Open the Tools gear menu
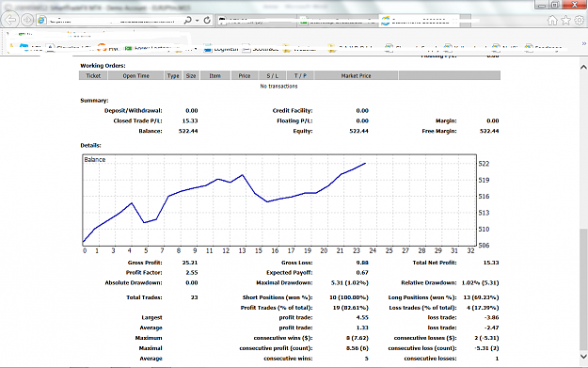Image resolution: width=588 pixels, height=368 pixels. (x=580, y=21)
